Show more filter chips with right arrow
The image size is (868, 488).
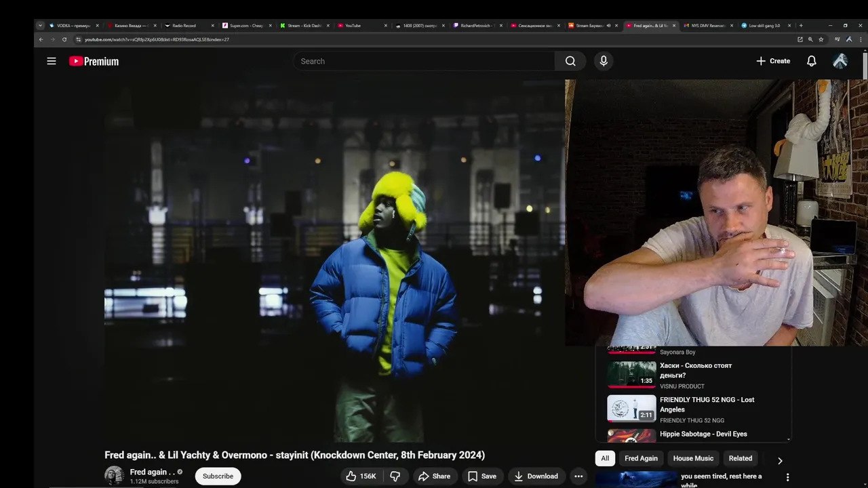click(x=780, y=460)
